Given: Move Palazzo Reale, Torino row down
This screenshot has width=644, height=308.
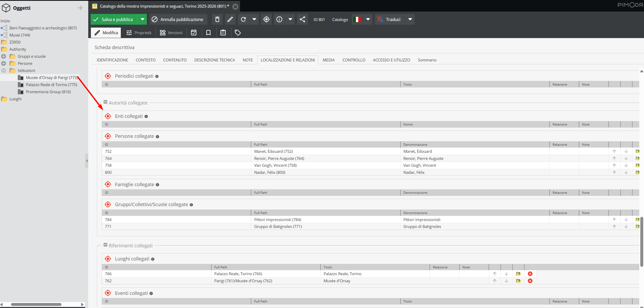Looking at the screenshot, I should click(x=506, y=274).
